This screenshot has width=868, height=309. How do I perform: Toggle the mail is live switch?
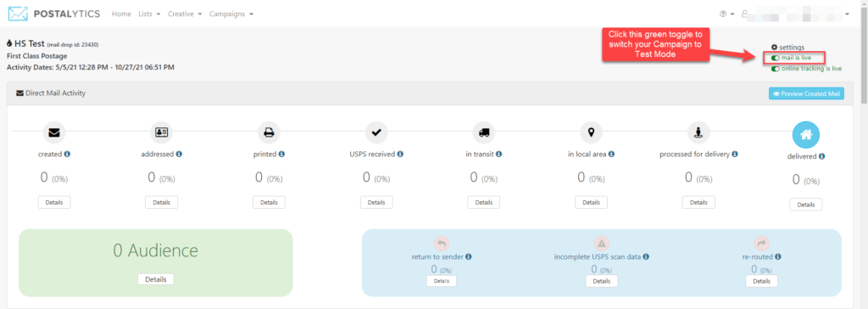tap(776, 58)
